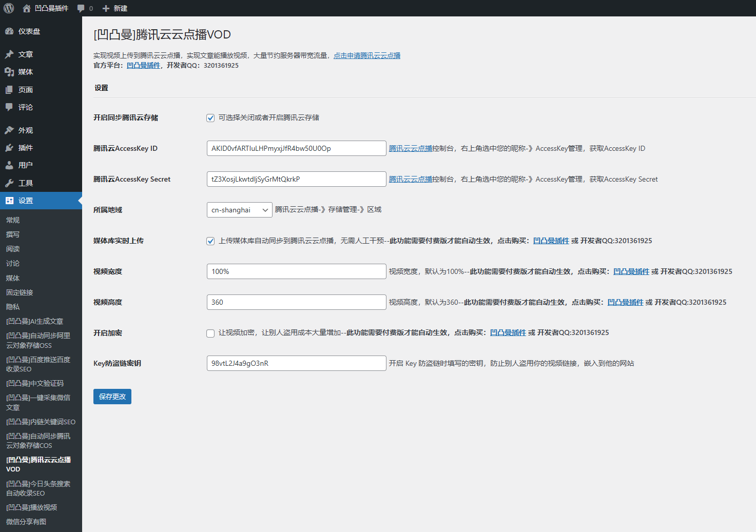This screenshot has height=532, width=756.
Task: Enable the 开启加密 checkbox
Action: click(x=210, y=333)
